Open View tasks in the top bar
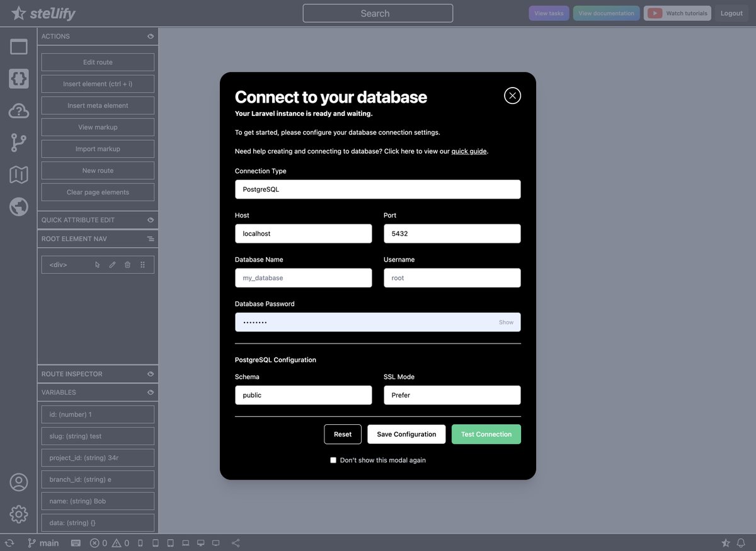 548,13
